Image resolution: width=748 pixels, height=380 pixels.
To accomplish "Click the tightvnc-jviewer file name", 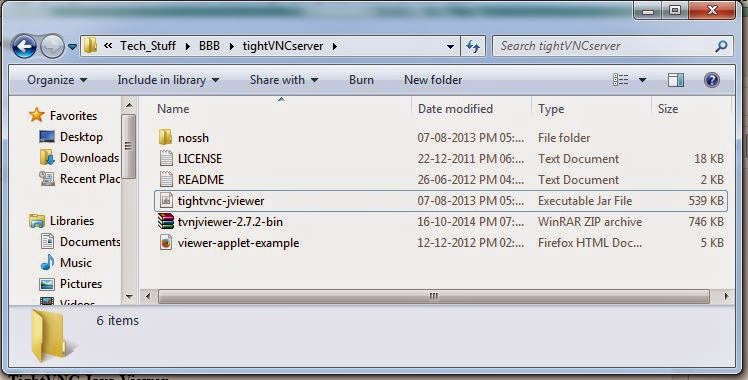I will (x=221, y=201).
